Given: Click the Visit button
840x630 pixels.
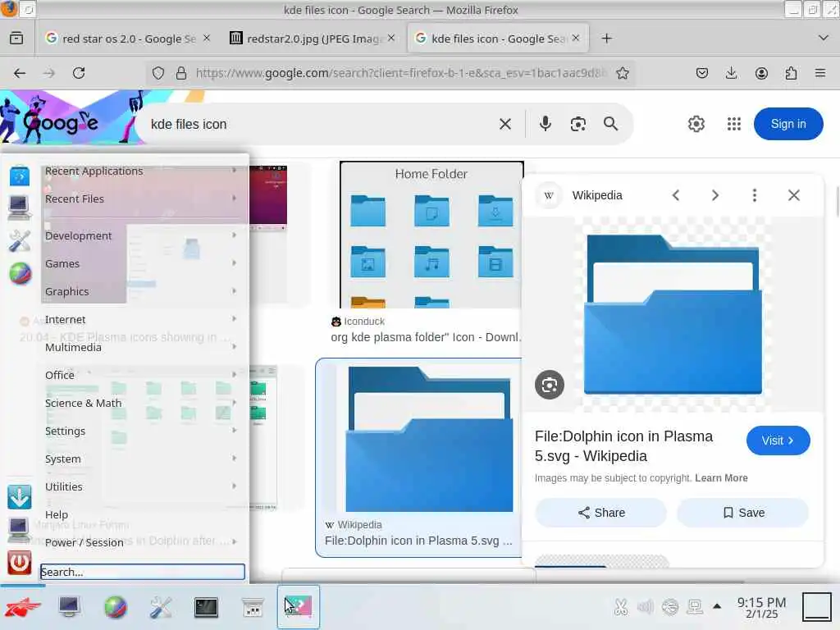Looking at the screenshot, I should pyautogui.click(x=778, y=441).
